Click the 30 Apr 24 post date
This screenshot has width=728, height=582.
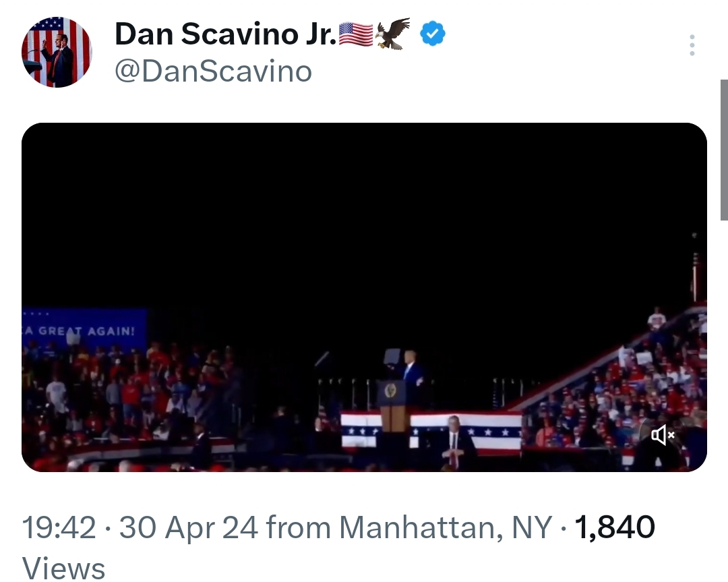point(188,527)
